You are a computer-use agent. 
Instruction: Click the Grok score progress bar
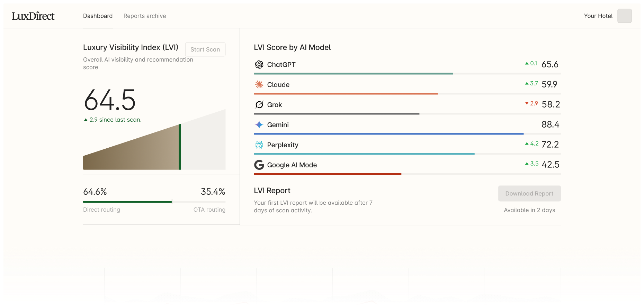(407, 114)
